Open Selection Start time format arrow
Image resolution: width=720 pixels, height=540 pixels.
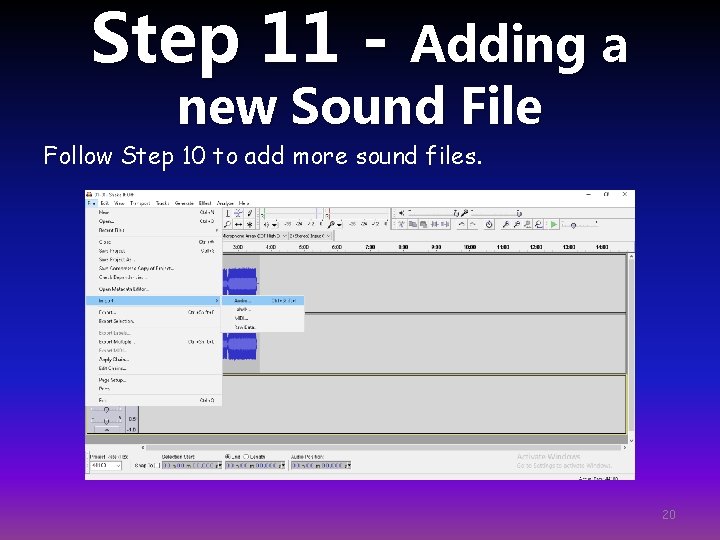point(219,466)
